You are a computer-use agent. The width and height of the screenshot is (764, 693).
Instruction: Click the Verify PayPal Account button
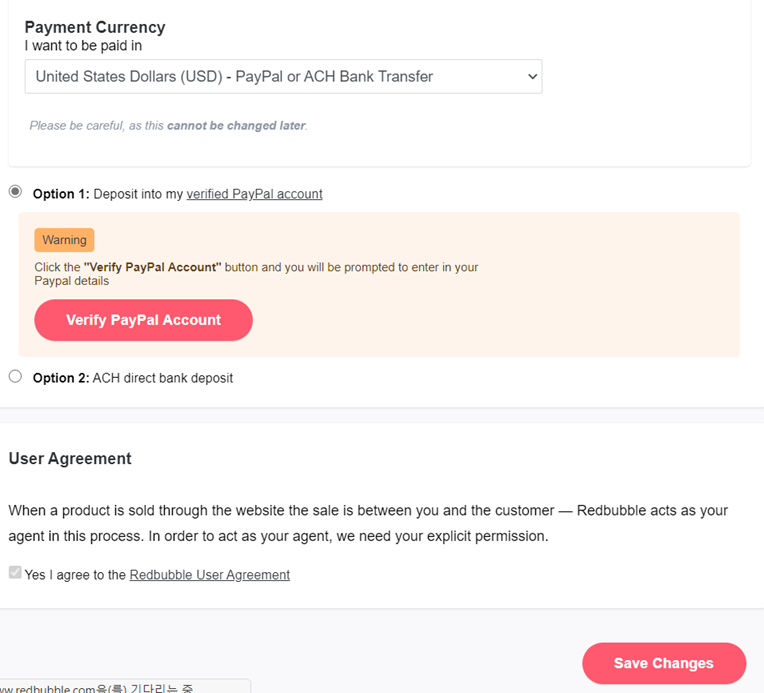[x=143, y=320]
